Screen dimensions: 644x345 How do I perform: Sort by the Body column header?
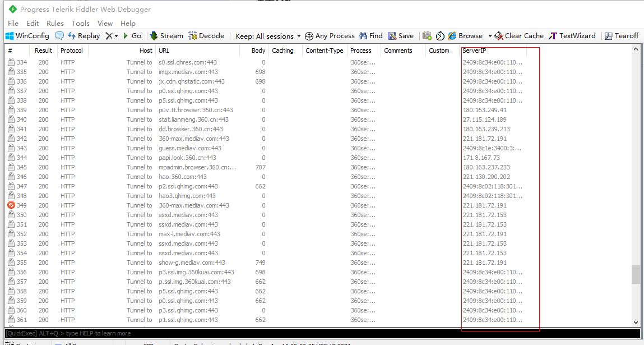[254, 50]
